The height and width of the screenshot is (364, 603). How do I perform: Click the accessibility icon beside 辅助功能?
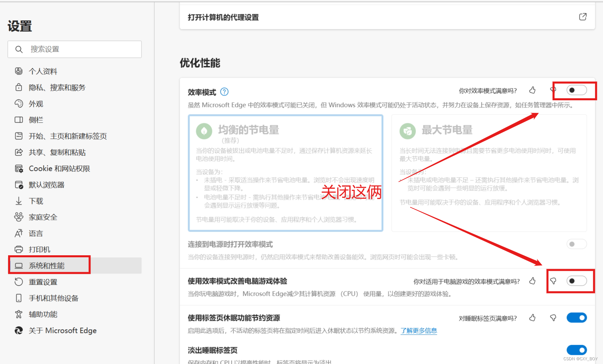click(x=19, y=314)
